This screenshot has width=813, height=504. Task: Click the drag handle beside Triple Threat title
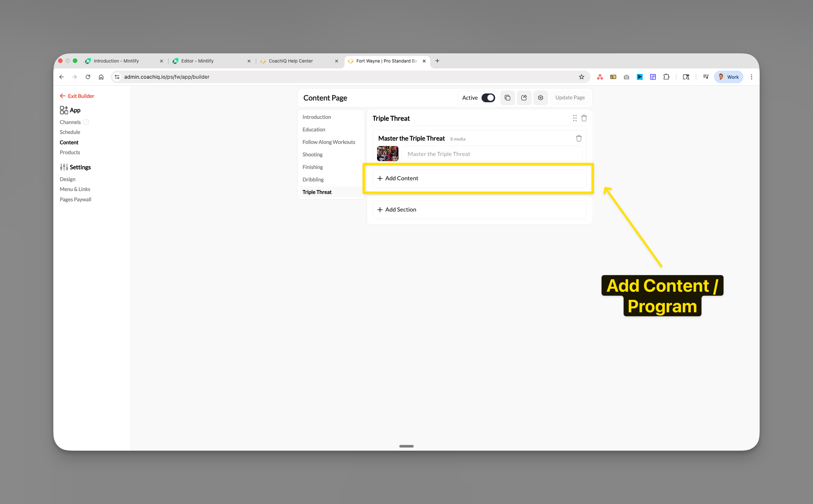575,118
